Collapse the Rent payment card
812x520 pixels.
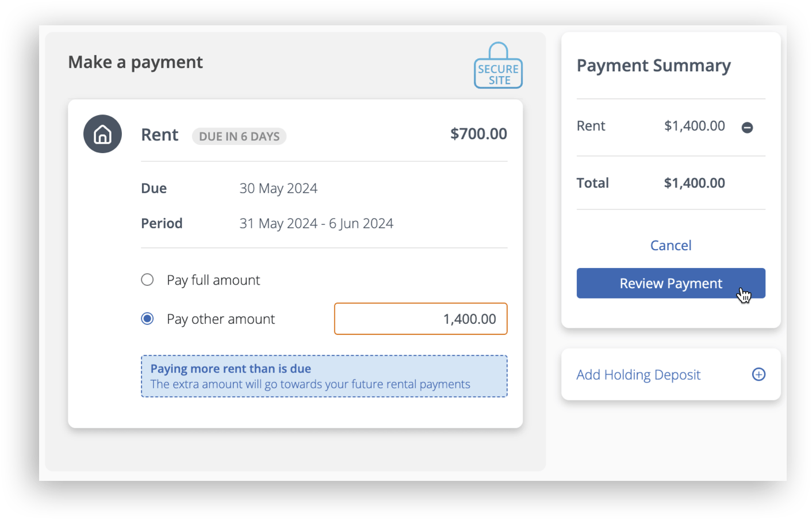pos(159,134)
